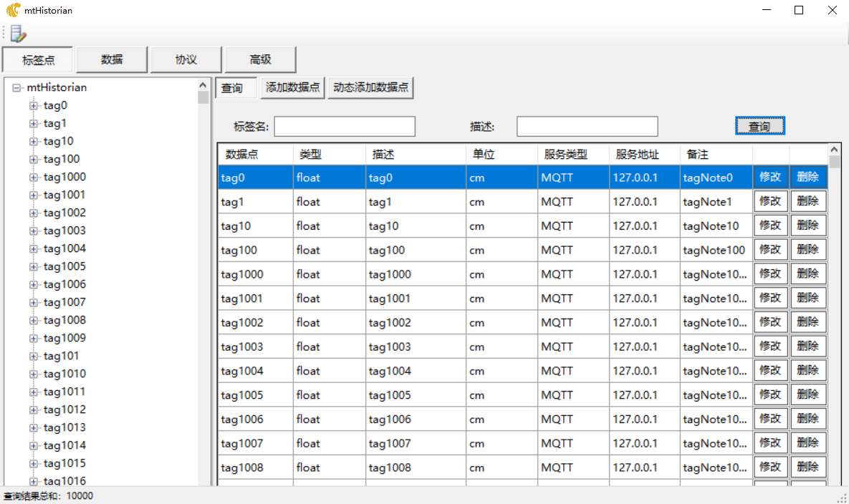Expand the tag0 tree node

33,106
